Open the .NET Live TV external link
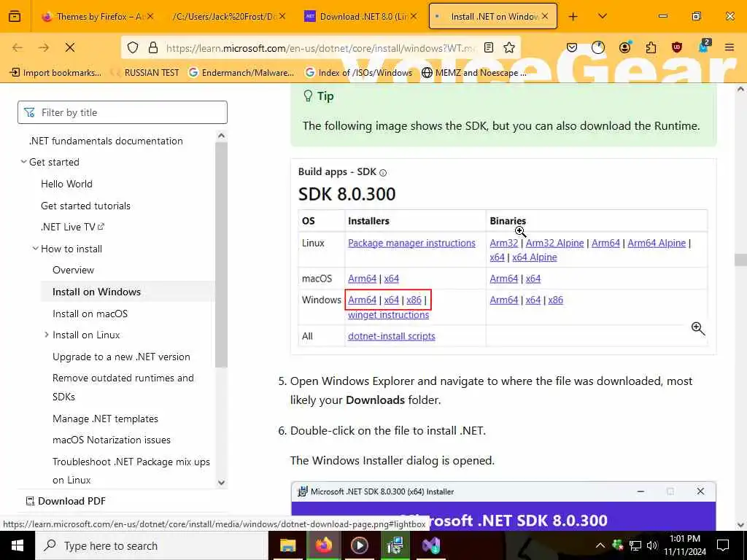The width and height of the screenshot is (747, 560). coord(72,227)
